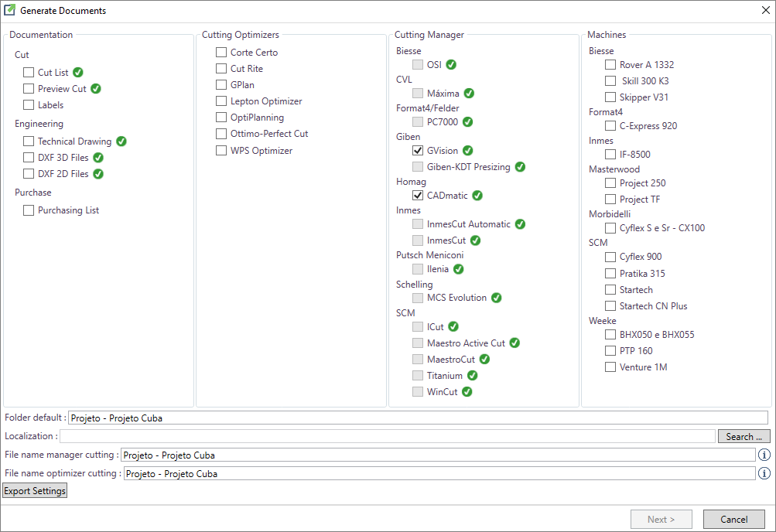Tick the PTP 160 checkbox
776x532 pixels.
610,351
